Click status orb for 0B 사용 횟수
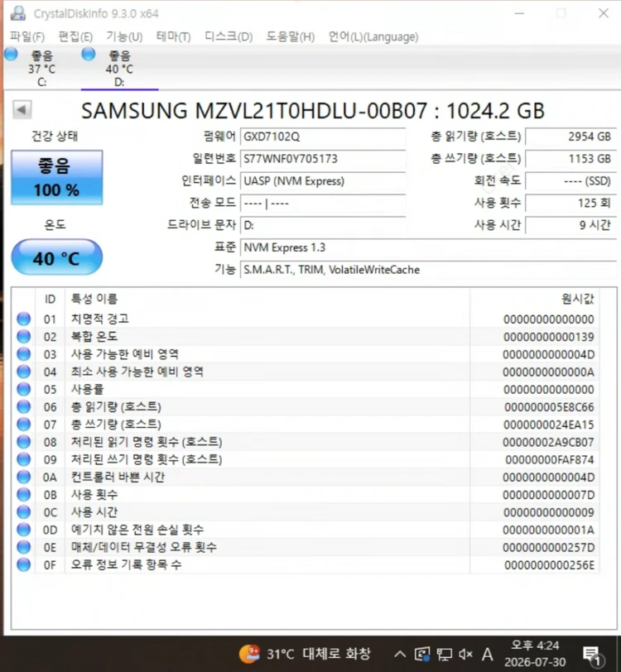 tap(23, 495)
